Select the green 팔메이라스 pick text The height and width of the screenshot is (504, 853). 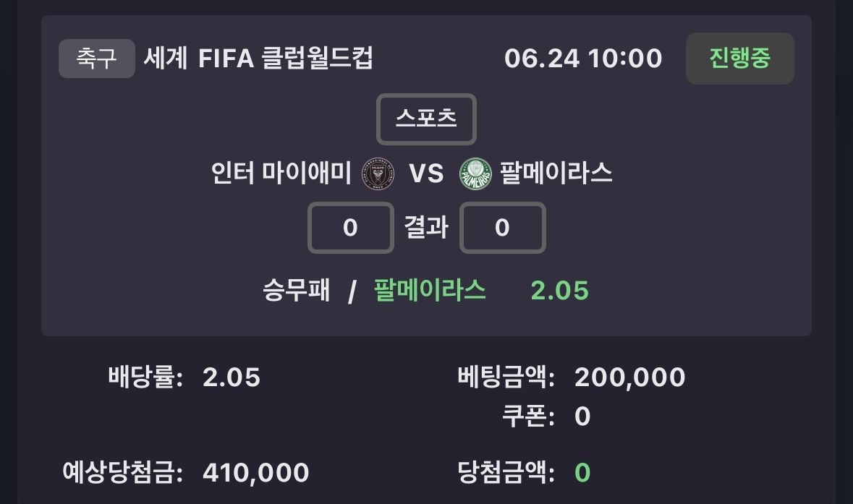[430, 291]
